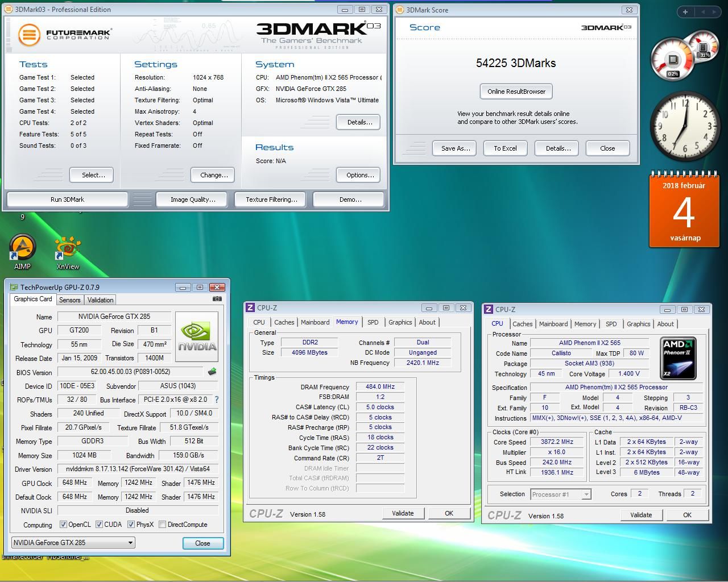The height and width of the screenshot is (582, 728).
Task: Click OK in the right CPU-Z window
Action: [x=687, y=515]
